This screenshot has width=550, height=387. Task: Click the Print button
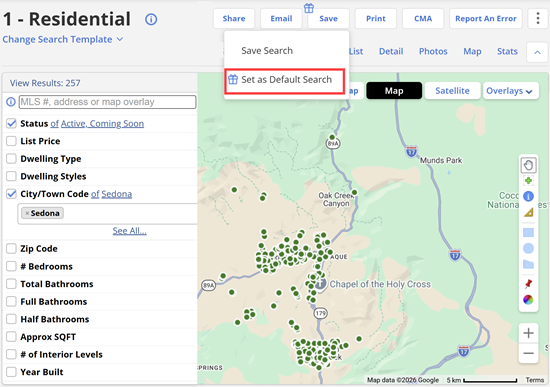376,19
